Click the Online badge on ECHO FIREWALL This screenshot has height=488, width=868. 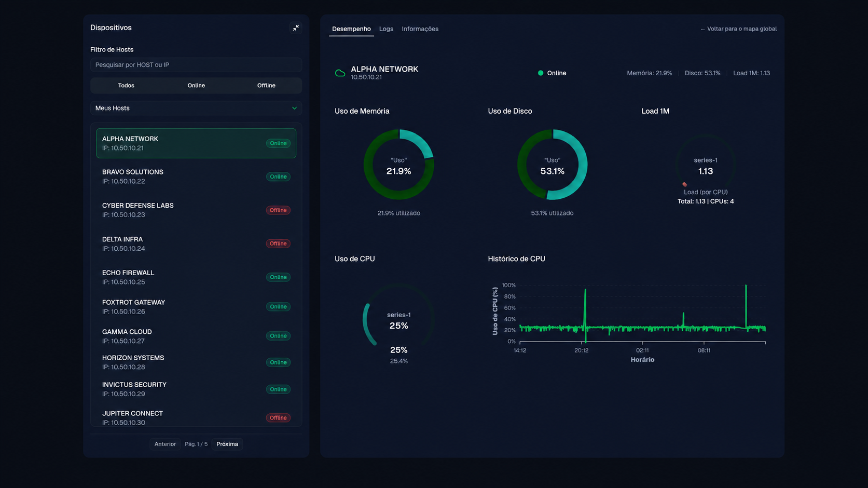[x=278, y=277]
